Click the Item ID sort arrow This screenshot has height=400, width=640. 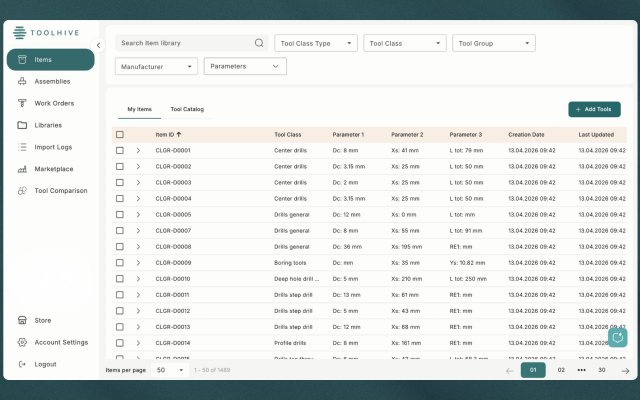178,134
